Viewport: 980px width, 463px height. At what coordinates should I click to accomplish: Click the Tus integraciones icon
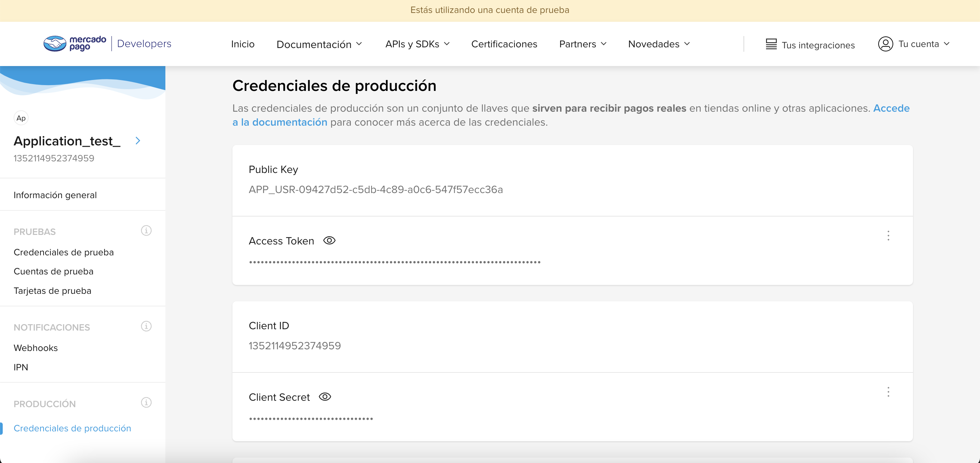point(773,43)
